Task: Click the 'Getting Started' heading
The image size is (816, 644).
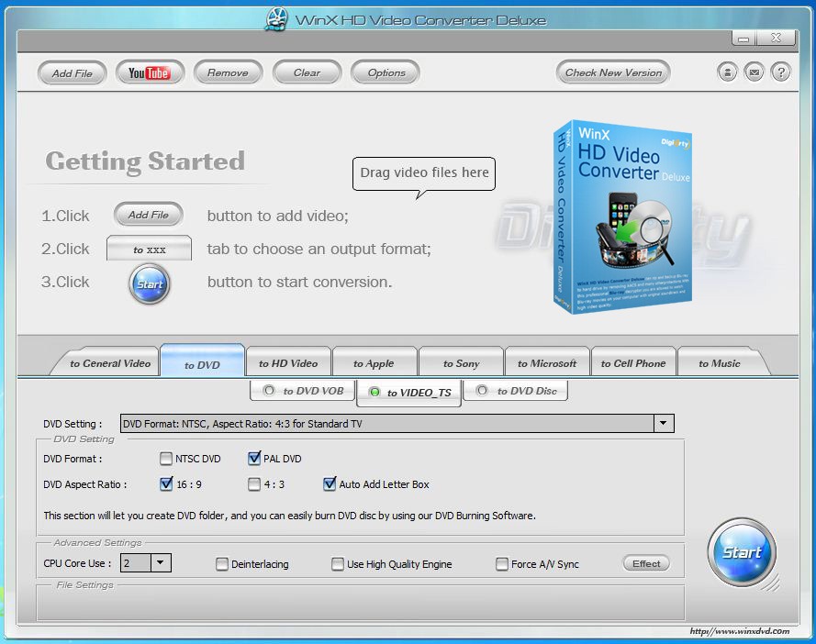Action: 145,161
